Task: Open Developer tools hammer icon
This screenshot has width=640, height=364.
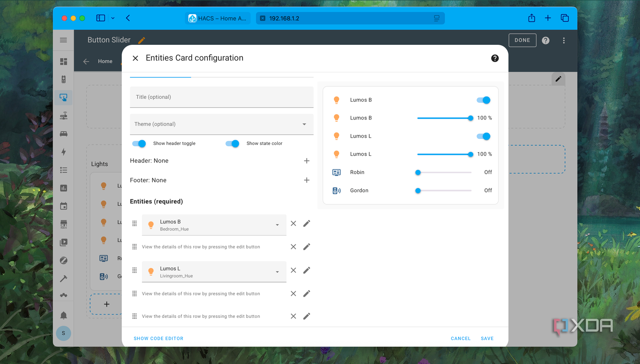Action: coord(63,279)
